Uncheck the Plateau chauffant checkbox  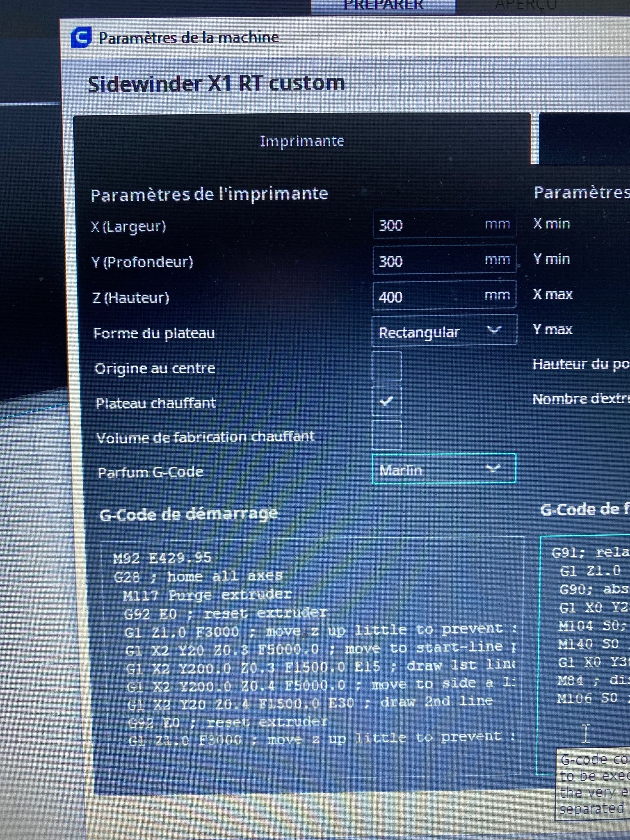click(x=386, y=401)
